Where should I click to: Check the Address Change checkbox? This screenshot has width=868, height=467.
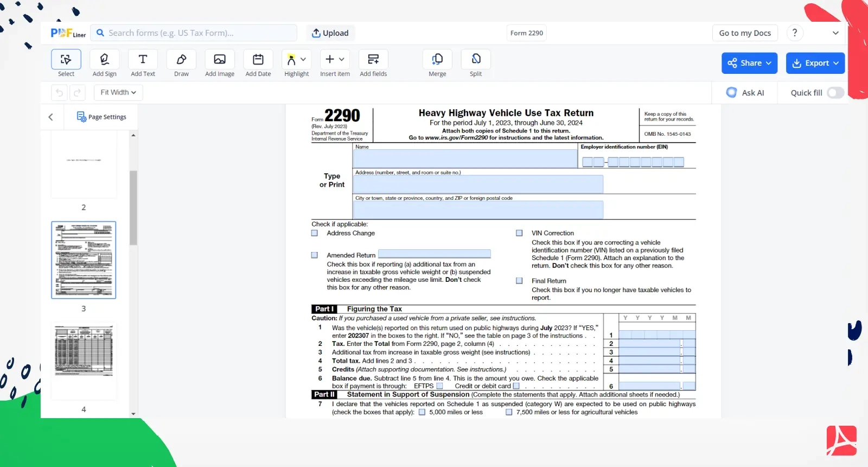click(315, 233)
